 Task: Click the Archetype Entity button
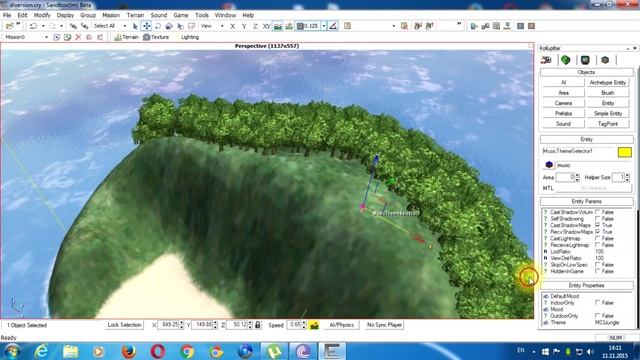pos(608,82)
